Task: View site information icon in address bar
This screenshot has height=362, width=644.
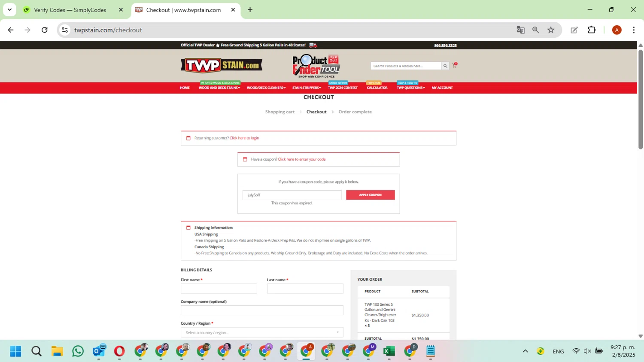Action: [x=65, y=30]
